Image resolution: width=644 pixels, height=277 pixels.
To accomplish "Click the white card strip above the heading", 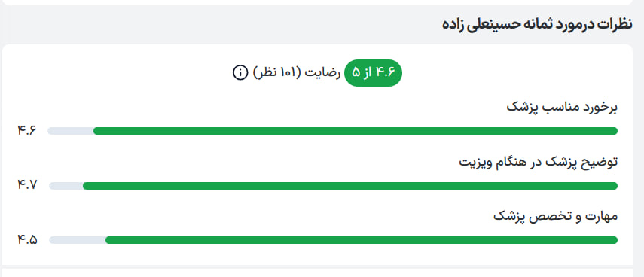I will click(x=317, y=2).
